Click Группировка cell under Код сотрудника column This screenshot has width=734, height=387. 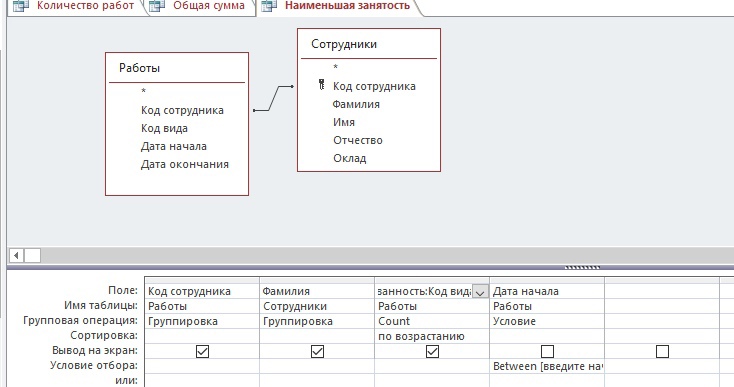202,321
